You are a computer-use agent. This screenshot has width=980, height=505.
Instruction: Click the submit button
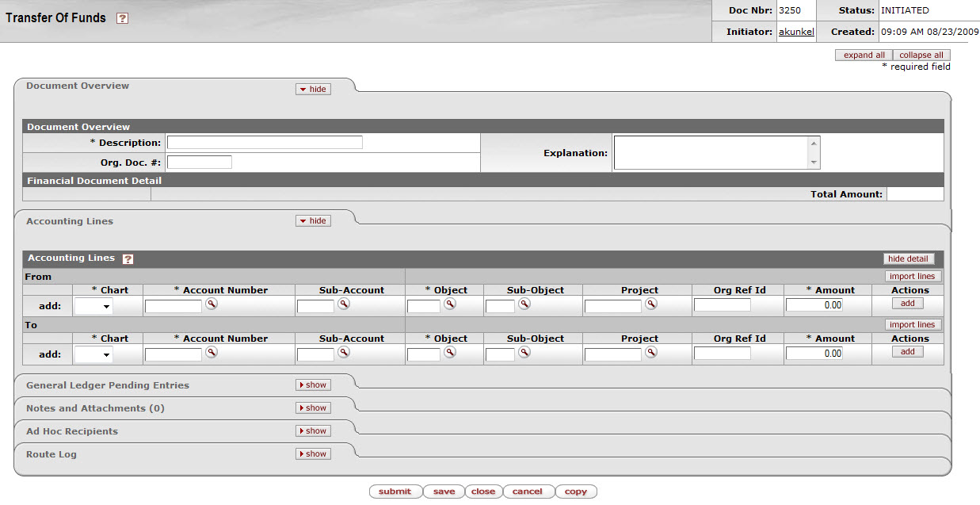pos(395,492)
